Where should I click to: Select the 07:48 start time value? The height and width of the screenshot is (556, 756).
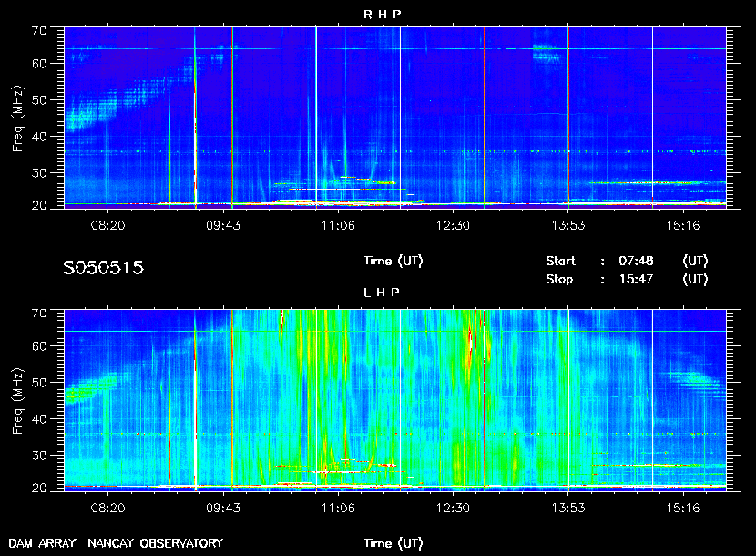pos(636,261)
